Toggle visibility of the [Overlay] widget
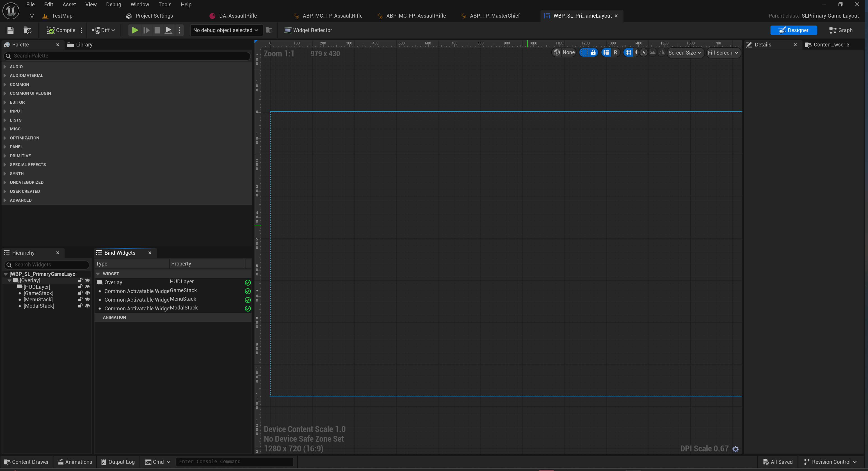The width and height of the screenshot is (868, 471). pyautogui.click(x=87, y=280)
